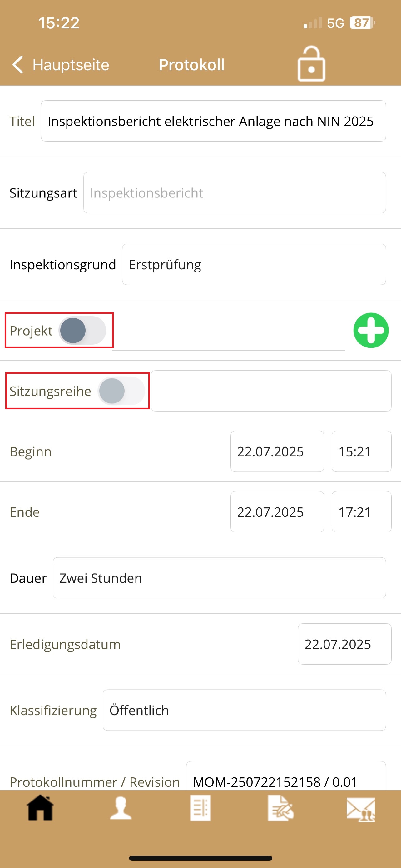Open the agenda document icon tab
This screenshot has height=868, width=401.
coord(200,808)
